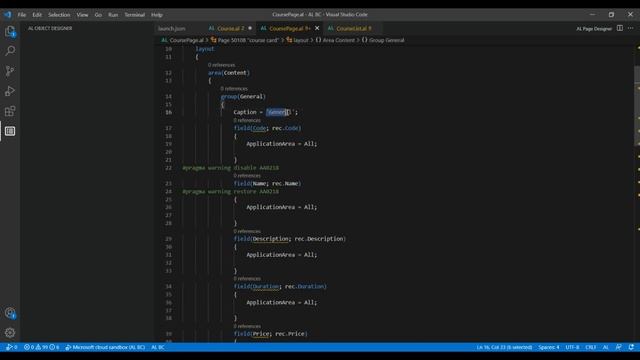Click the #pragma warning restore AA0218 line

[x=231, y=191]
